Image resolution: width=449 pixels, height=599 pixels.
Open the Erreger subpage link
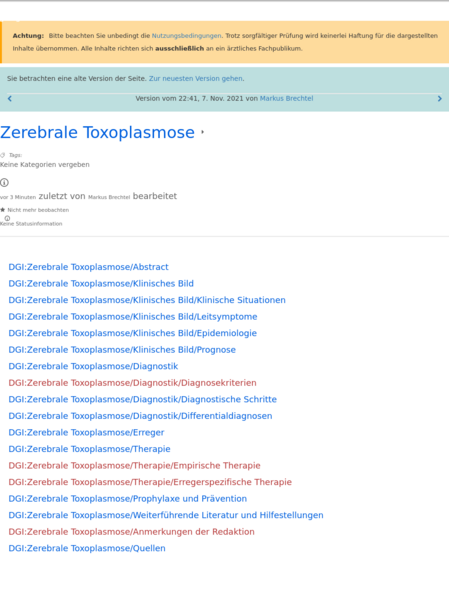pyautogui.click(x=86, y=432)
